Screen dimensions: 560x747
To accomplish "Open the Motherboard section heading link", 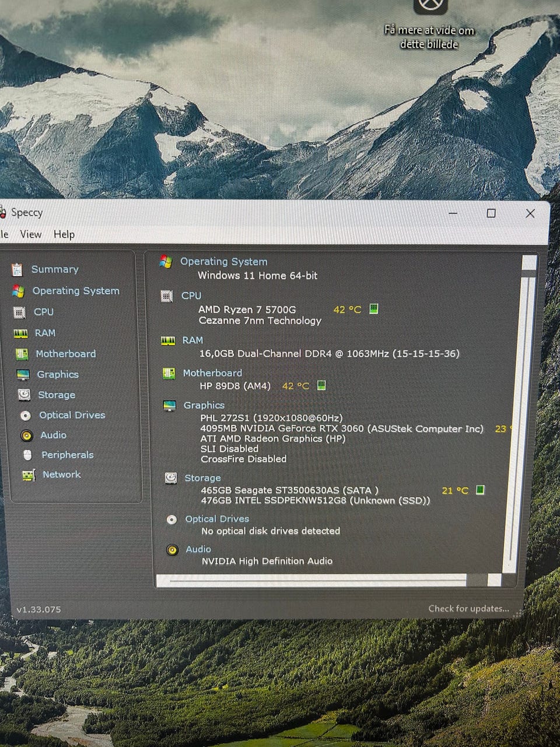I will pos(212,373).
